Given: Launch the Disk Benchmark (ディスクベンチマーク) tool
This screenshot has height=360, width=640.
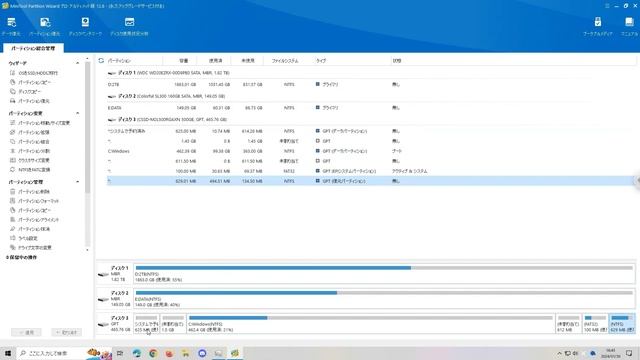Looking at the screenshot, I should [x=85, y=27].
